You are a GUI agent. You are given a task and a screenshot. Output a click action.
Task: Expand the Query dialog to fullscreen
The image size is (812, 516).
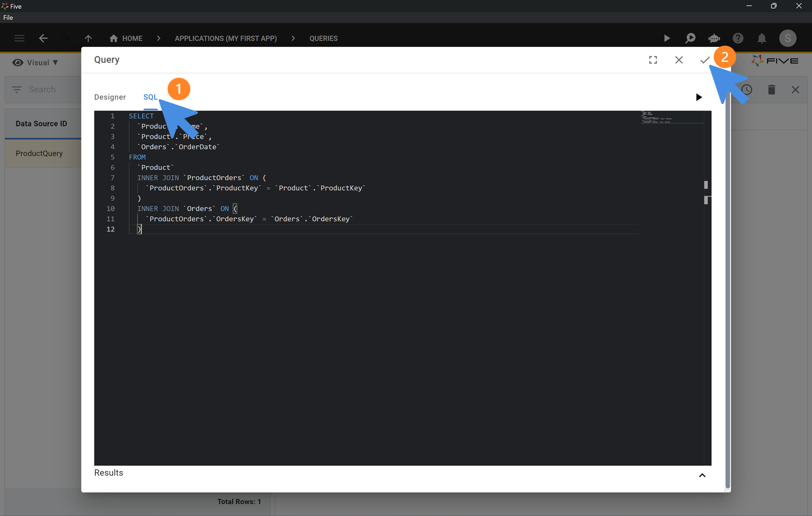653,60
